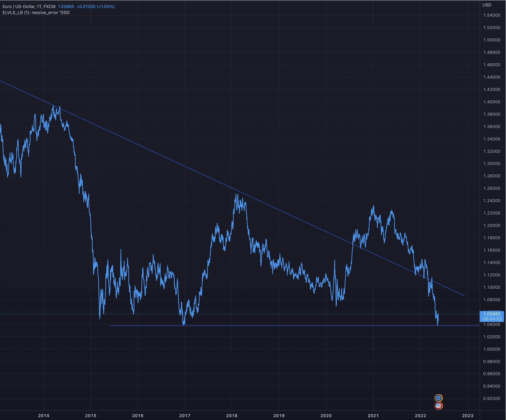Click the 0.92000 level on price scale

492,399
